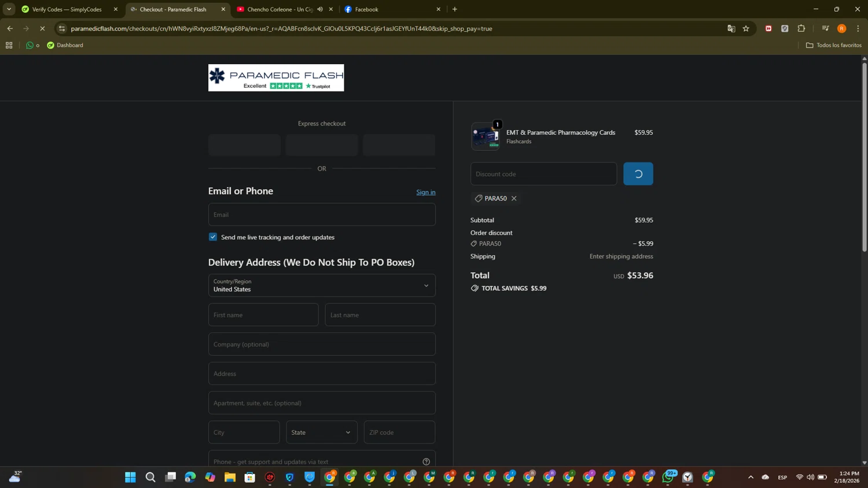Click the Last name field
Image resolution: width=868 pixels, height=488 pixels.
click(380, 315)
